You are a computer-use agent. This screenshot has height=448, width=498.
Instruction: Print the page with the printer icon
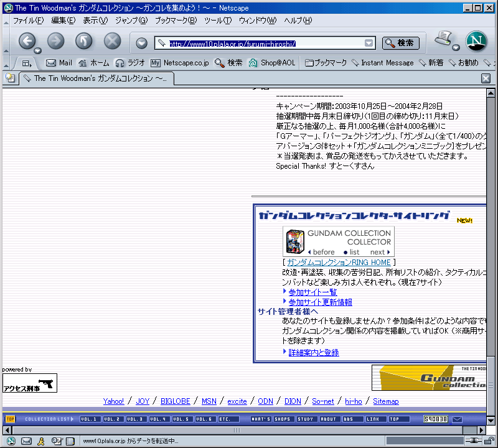tap(443, 38)
